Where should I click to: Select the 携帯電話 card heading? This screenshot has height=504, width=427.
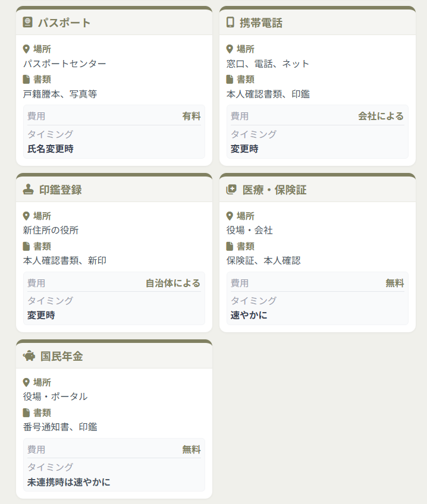[261, 23]
